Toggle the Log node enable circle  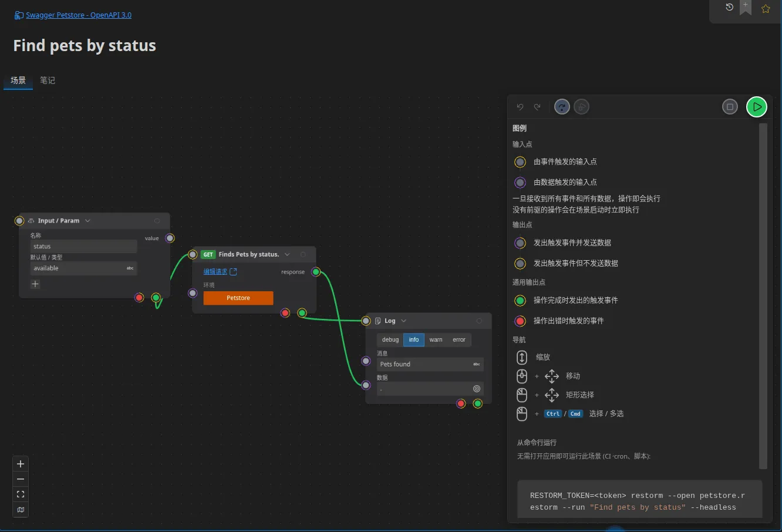tap(479, 321)
